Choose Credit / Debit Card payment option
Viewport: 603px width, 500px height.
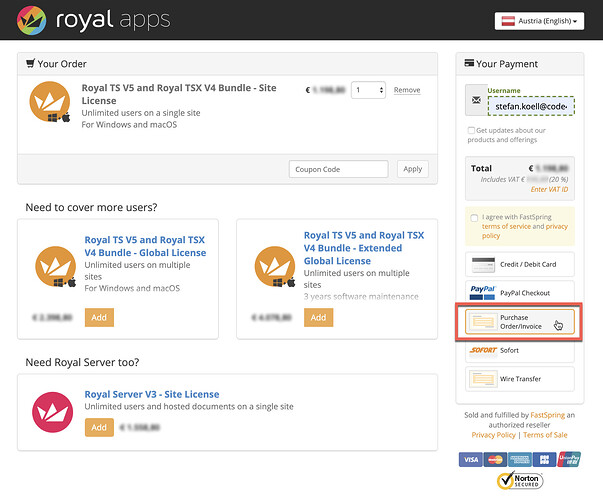tap(519, 264)
